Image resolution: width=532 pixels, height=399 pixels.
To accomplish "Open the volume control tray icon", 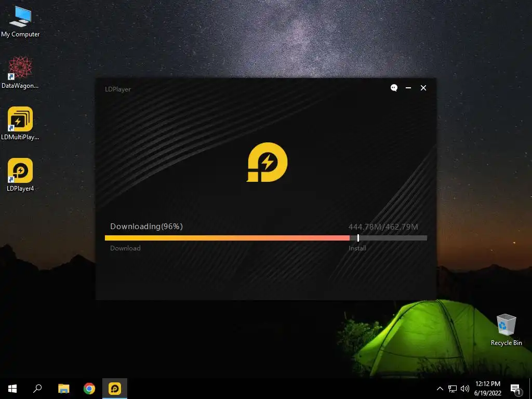I will tap(465, 389).
